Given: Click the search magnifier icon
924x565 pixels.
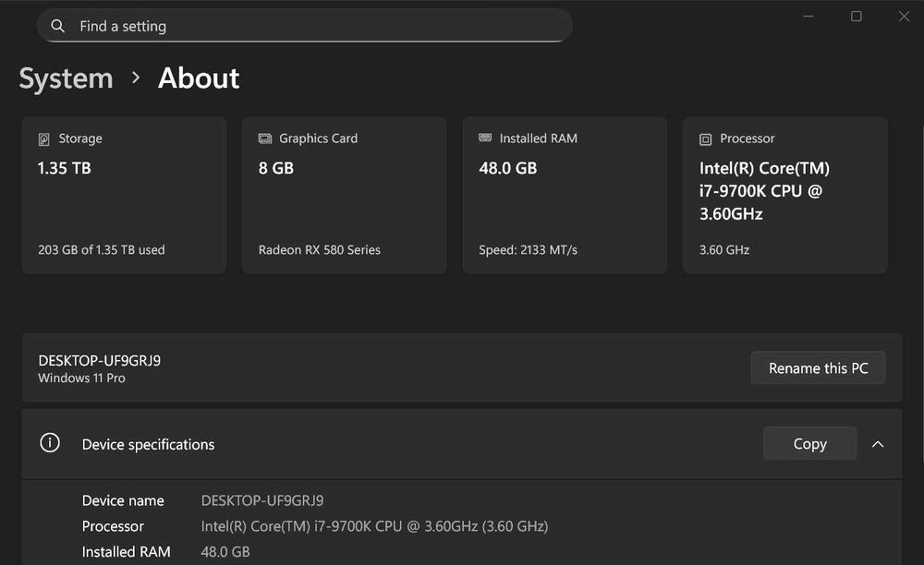Looking at the screenshot, I should tap(58, 26).
